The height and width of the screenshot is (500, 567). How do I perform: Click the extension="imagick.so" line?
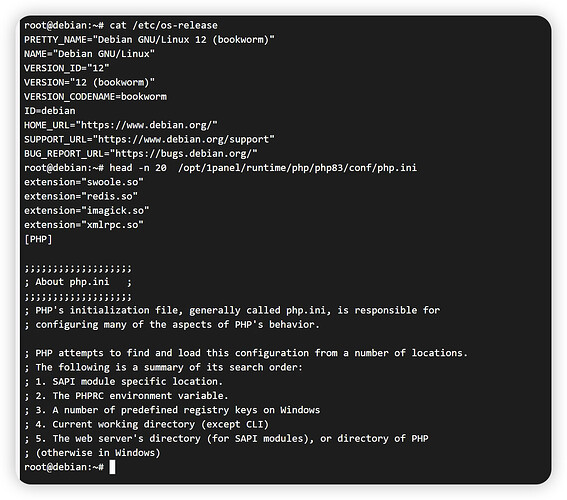point(87,210)
